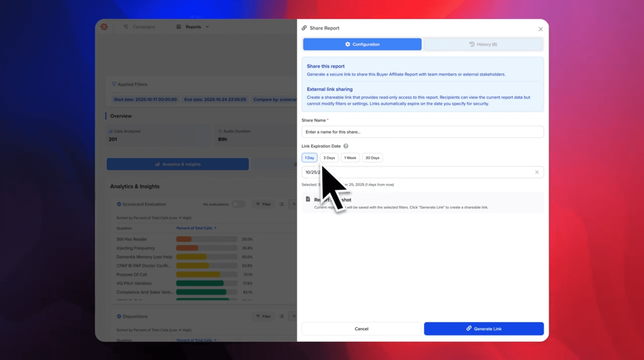Clear the expiration date with the X icon
Viewport: 644px width, 360px height.
(537, 172)
